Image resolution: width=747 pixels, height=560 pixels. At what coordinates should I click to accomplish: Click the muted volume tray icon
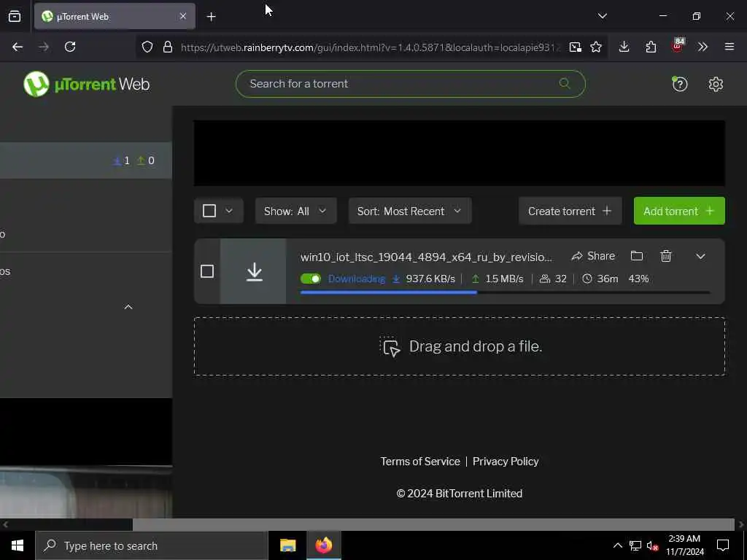tap(652, 545)
